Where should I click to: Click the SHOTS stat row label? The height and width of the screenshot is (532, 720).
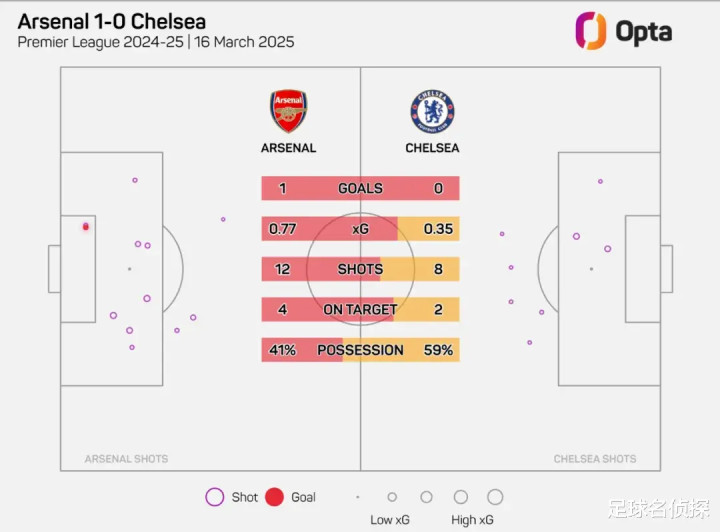point(360,269)
